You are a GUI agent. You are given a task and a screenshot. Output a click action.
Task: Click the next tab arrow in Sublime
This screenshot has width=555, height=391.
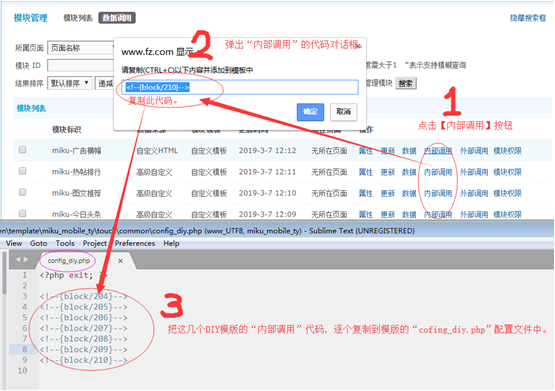point(25,260)
